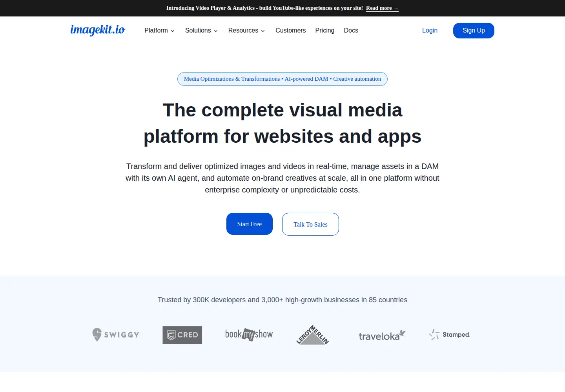Viewport: 565px width, 392px height.
Task: Expand the Resources dropdown menu
Action: coord(246,31)
